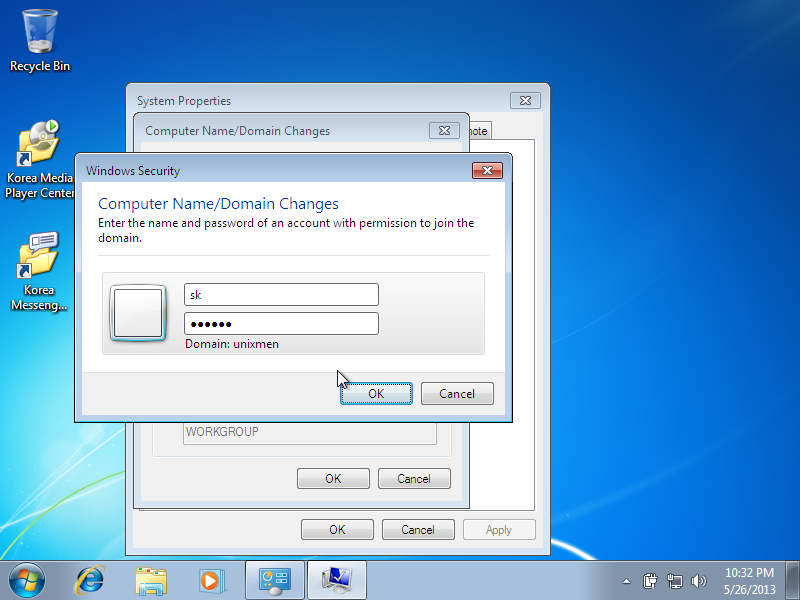Click the Domain: unixmen label
800x600 pixels.
click(x=232, y=344)
